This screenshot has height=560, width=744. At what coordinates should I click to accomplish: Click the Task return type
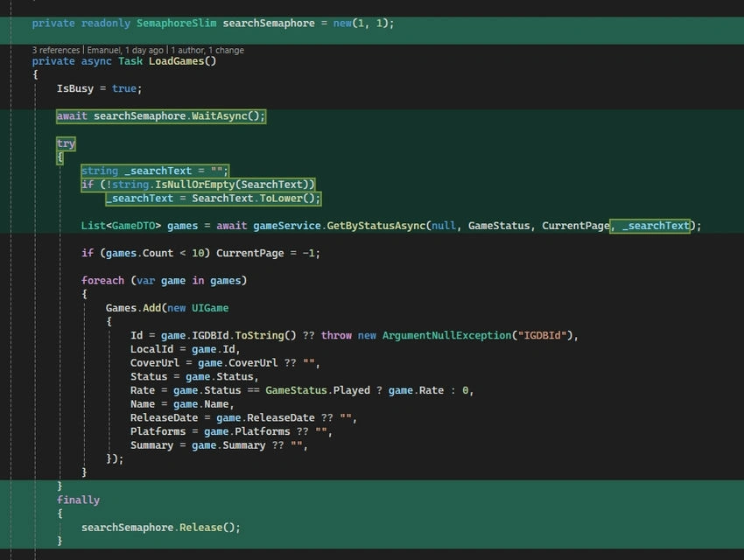130,61
